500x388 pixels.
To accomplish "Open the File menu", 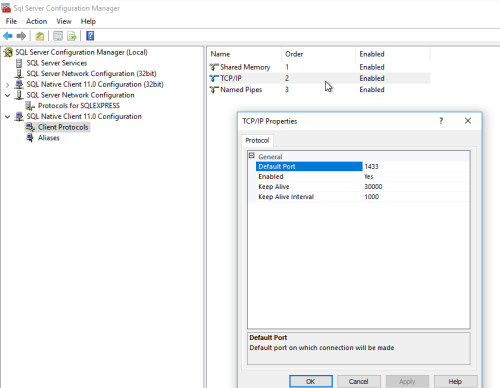I will point(11,21).
